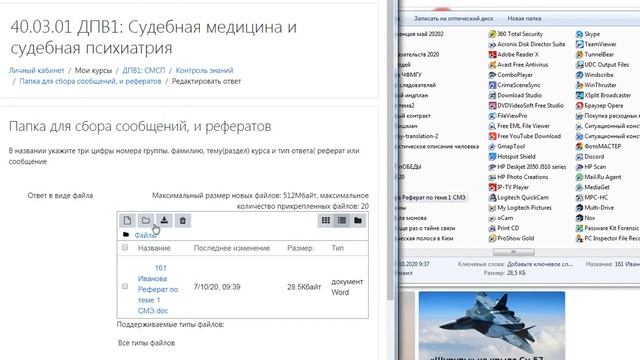Click Новая папка in Explorer toolbar
Viewport: 640px width, 360px height.
524,18
